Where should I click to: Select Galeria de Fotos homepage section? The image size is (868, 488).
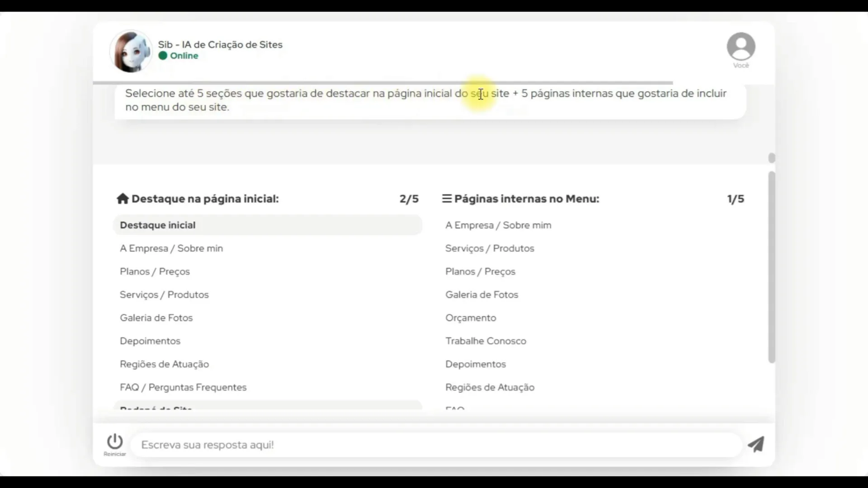tap(156, 318)
